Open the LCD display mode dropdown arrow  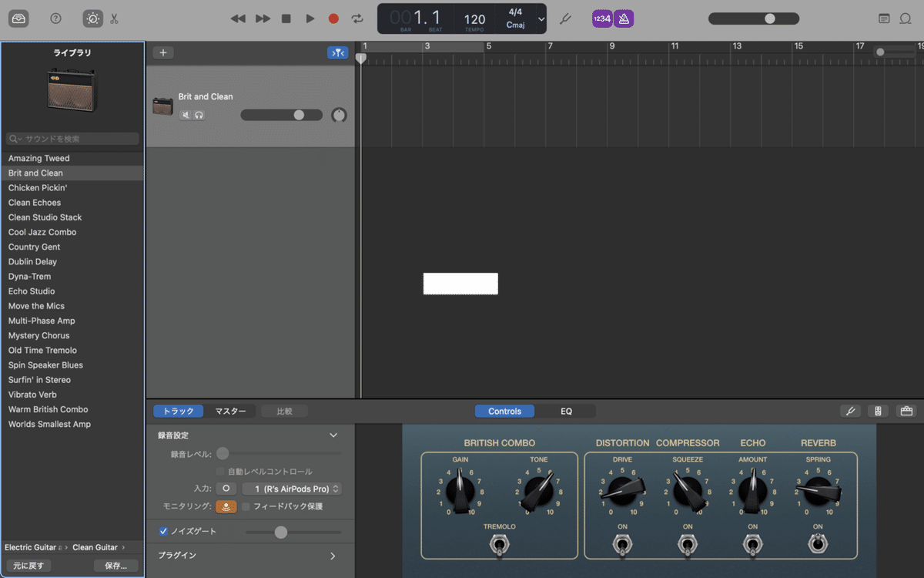coord(541,19)
